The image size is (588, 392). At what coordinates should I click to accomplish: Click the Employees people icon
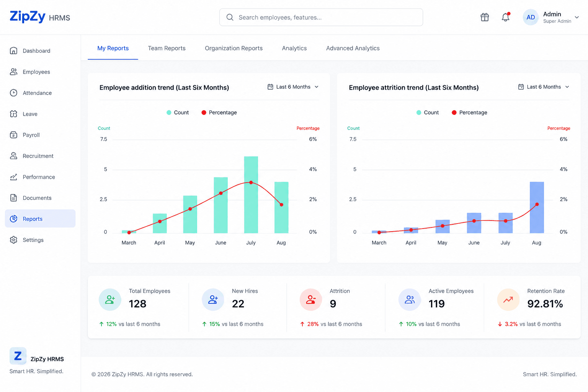coord(13,72)
